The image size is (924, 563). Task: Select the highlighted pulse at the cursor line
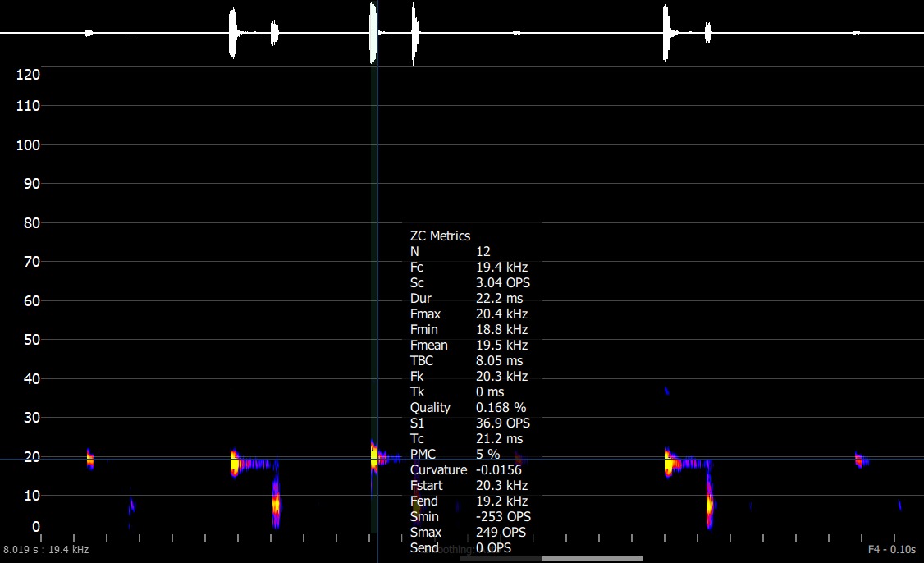coord(374,457)
